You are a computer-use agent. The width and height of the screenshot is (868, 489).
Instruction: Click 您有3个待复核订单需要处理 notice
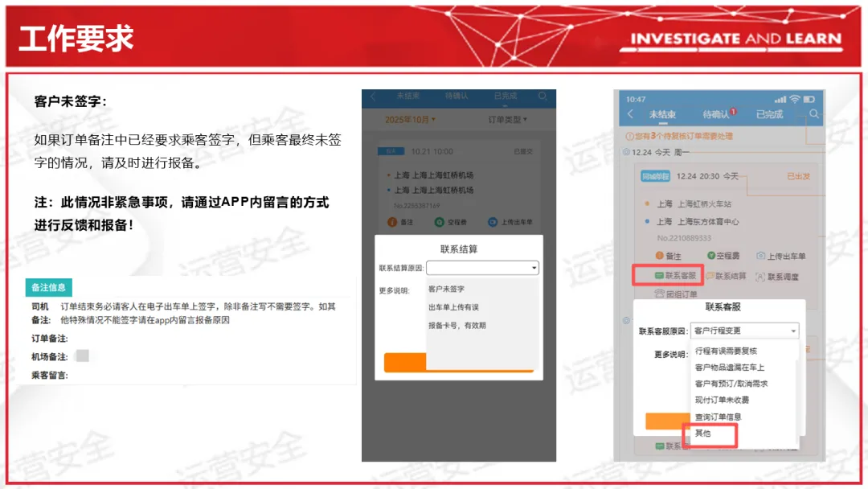(684, 136)
